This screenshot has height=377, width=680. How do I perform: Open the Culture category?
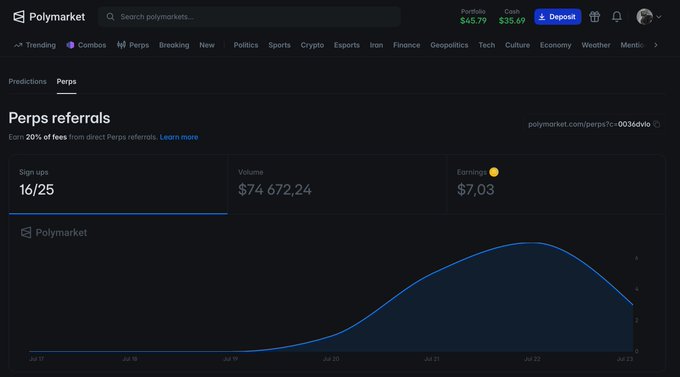517,45
